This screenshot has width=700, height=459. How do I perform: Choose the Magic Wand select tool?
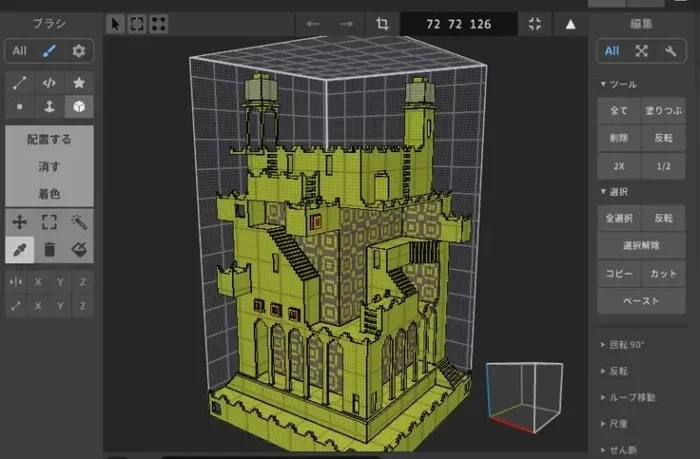(79, 222)
